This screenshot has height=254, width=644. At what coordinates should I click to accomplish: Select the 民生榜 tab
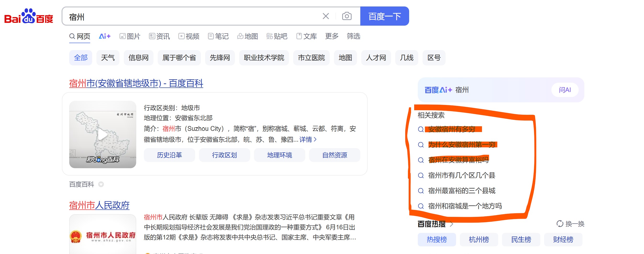tap(521, 239)
